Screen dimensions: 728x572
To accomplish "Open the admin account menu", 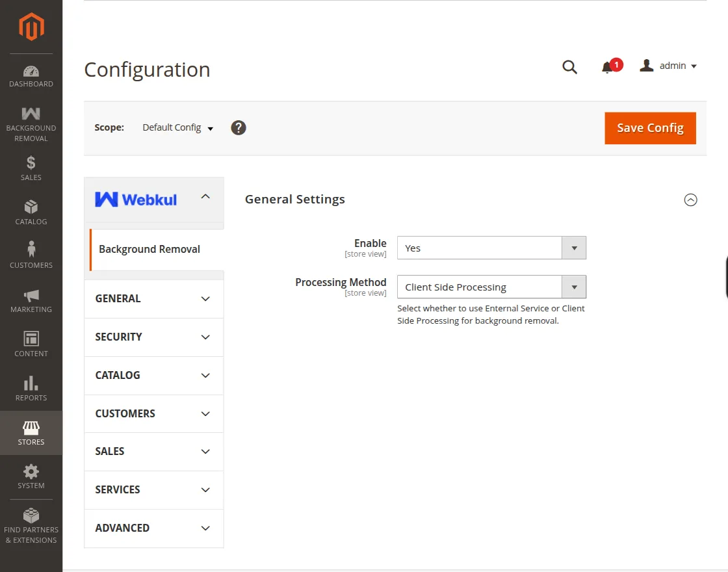I will [668, 65].
